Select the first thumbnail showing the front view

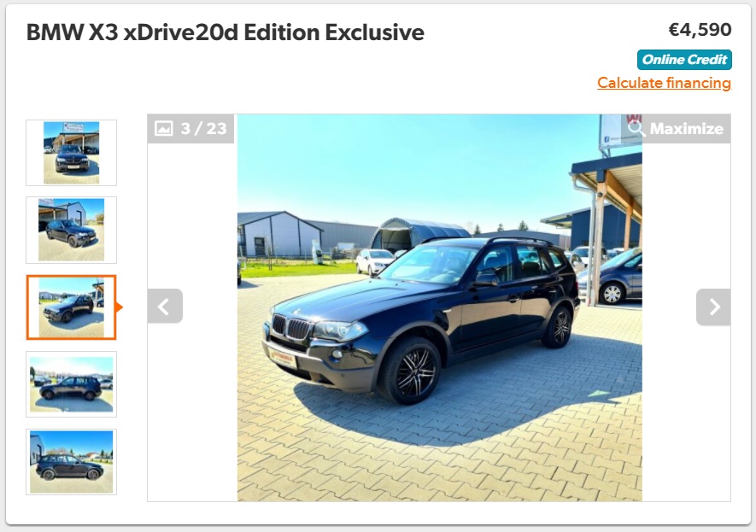tap(72, 153)
